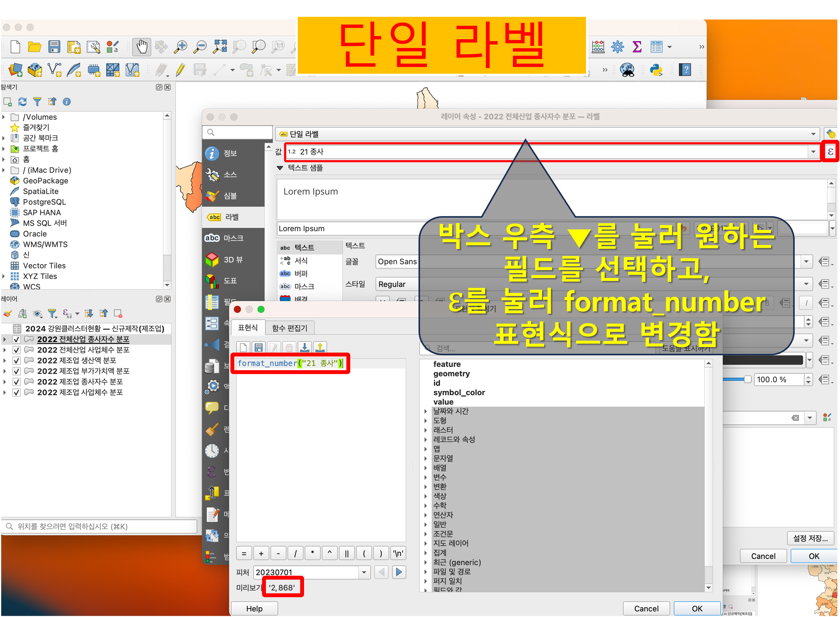Open the Python console icon
Image resolution: width=840 pixels, height=617 pixels.
[x=656, y=70]
